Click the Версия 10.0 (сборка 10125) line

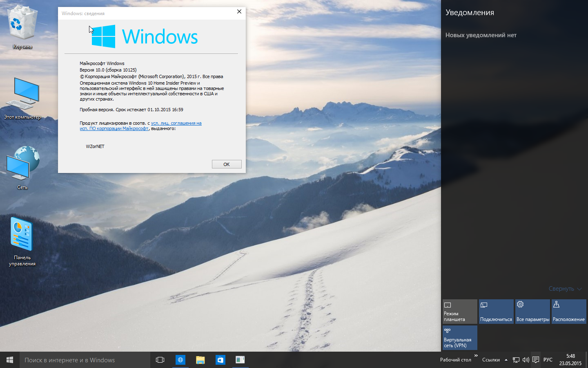(x=108, y=70)
